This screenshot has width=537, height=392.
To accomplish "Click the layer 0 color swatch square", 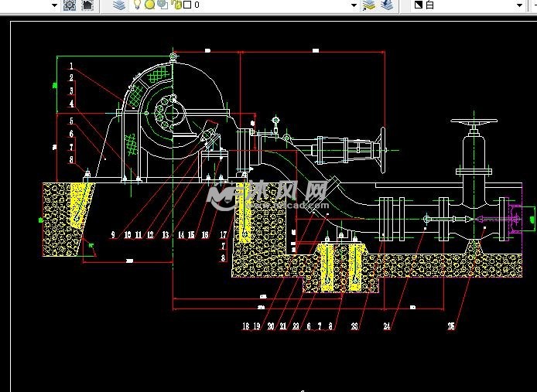I will (186, 5).
